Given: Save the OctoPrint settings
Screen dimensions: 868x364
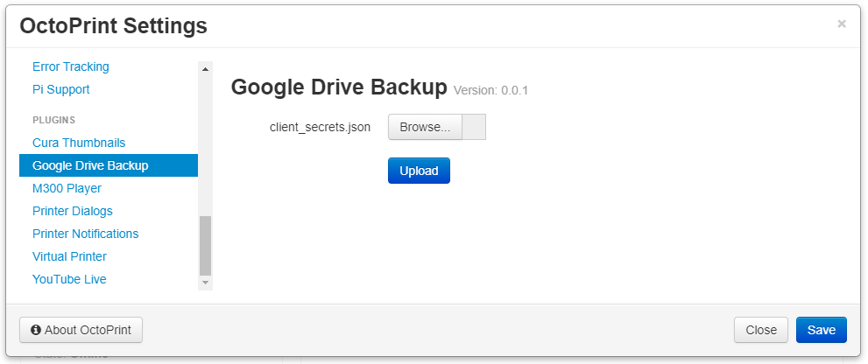Looking at the screenshot, I should tap(822, 330).
